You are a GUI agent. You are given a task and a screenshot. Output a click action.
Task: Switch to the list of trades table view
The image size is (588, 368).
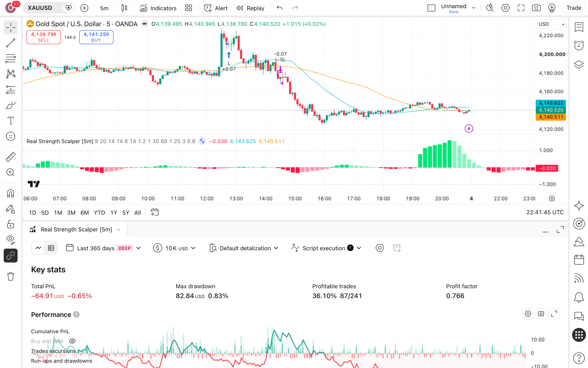click(x=51, y=248)
